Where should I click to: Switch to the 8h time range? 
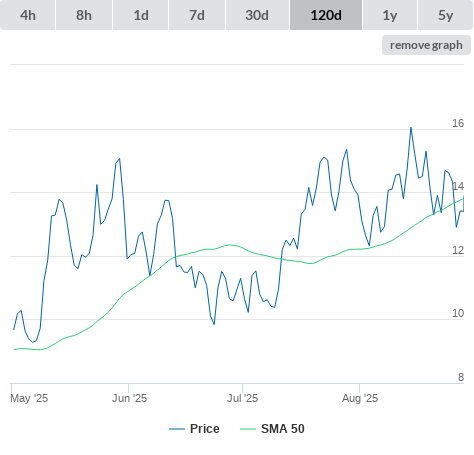tap(84, 15)
